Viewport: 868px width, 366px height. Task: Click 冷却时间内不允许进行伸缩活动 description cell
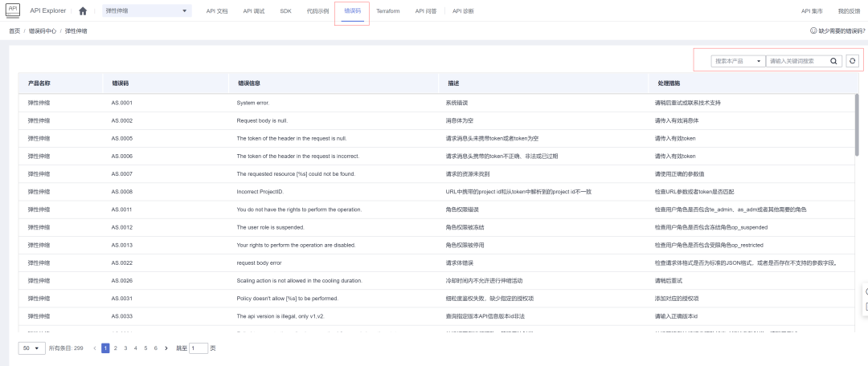(x=484, y=281)
